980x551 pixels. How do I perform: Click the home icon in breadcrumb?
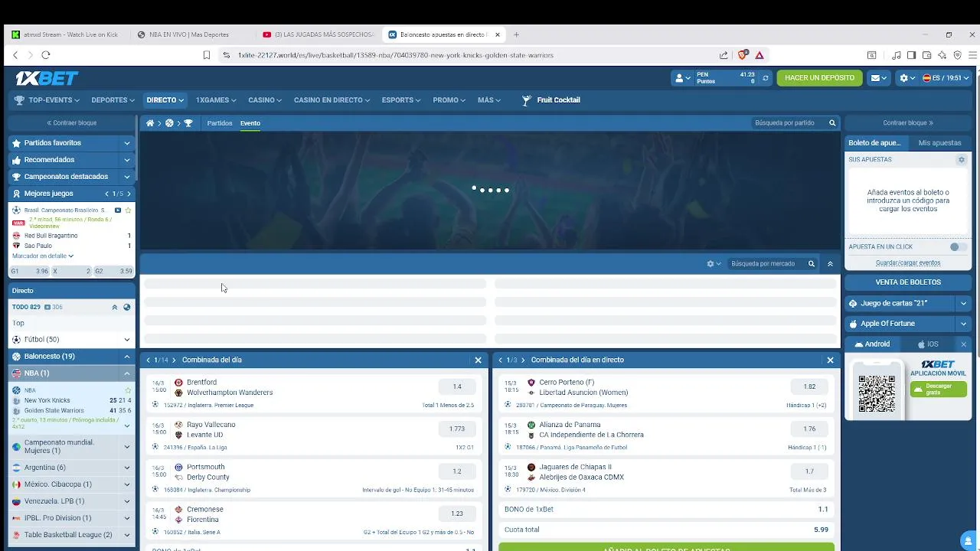[150, 123]
